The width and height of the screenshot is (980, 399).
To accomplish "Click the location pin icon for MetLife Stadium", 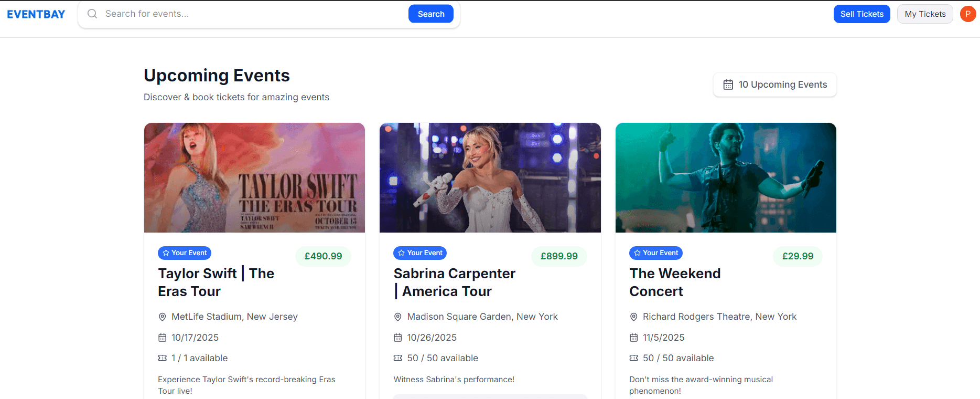I will pos(163,317).
